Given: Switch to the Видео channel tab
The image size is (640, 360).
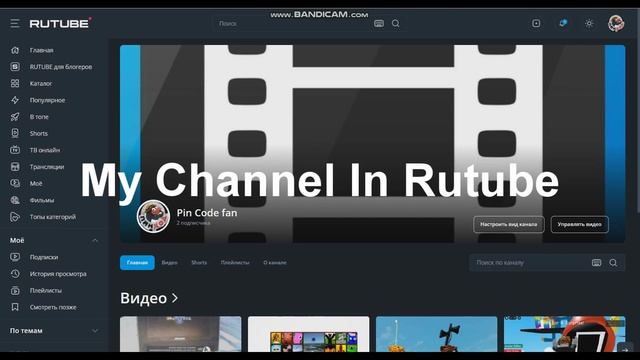Looking at the screenshot, I should [169, 262].
